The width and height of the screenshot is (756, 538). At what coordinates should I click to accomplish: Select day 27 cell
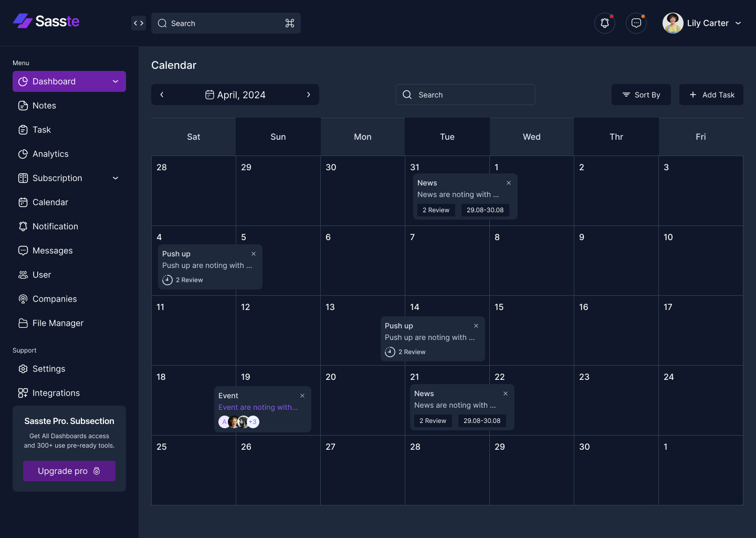[x=363, y=470]
